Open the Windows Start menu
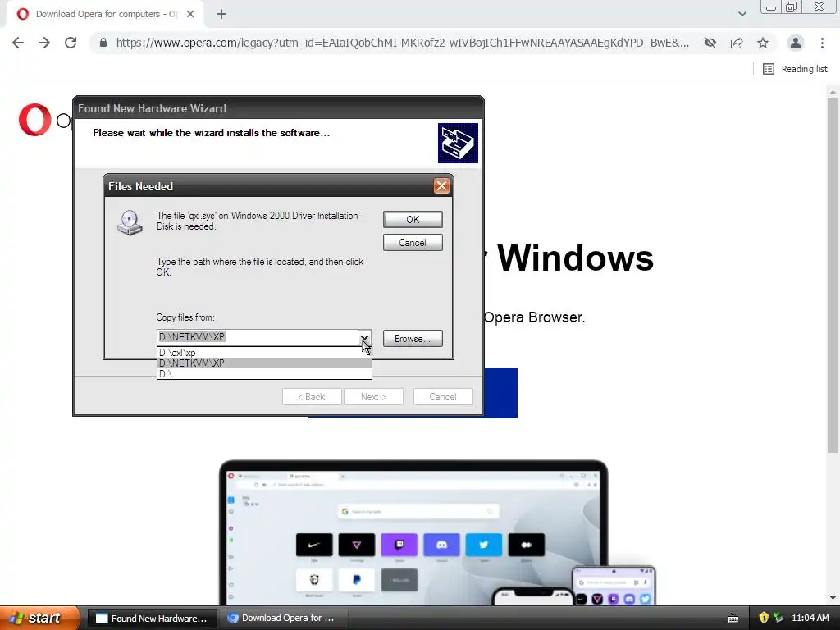840x630 pixels. tap(39, 618)
